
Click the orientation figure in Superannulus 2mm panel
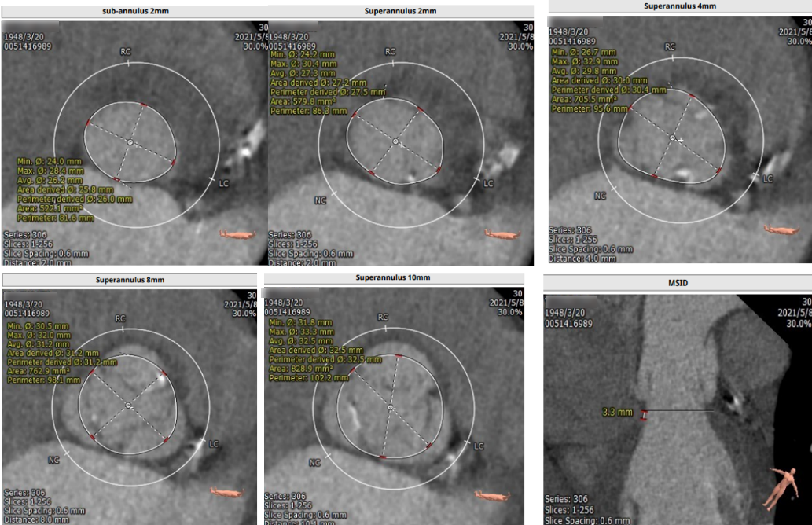pos(502,234)
